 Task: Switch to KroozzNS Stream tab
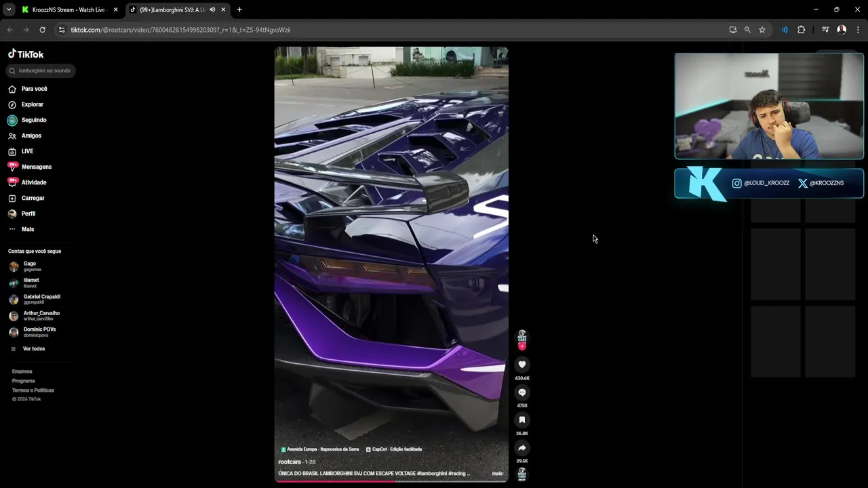[69, 9]
